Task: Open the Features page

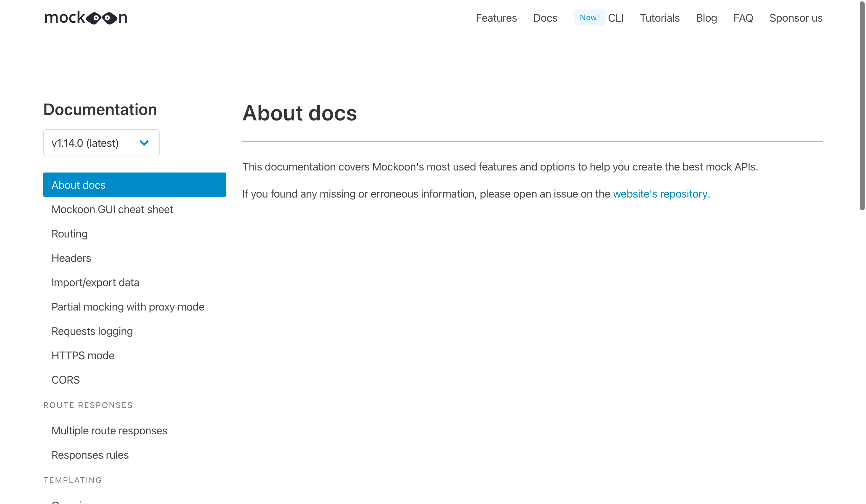Action: click(496, 18)
